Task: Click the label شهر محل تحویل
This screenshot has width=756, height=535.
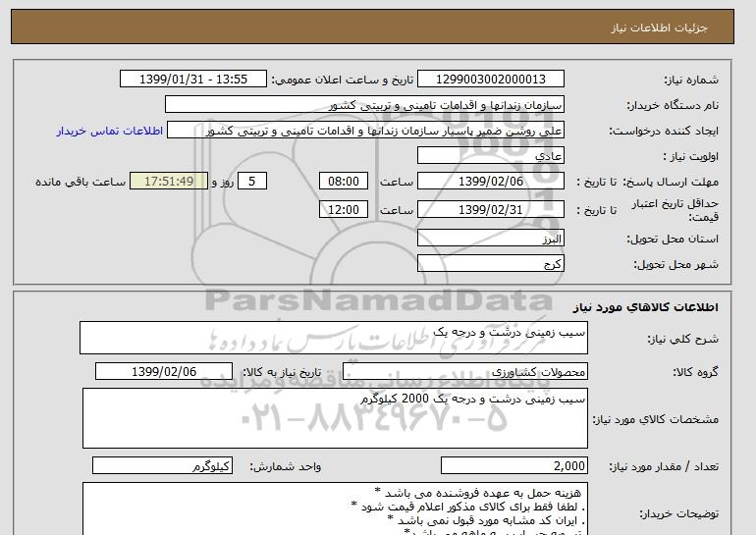Action: (x=675, y=264)
